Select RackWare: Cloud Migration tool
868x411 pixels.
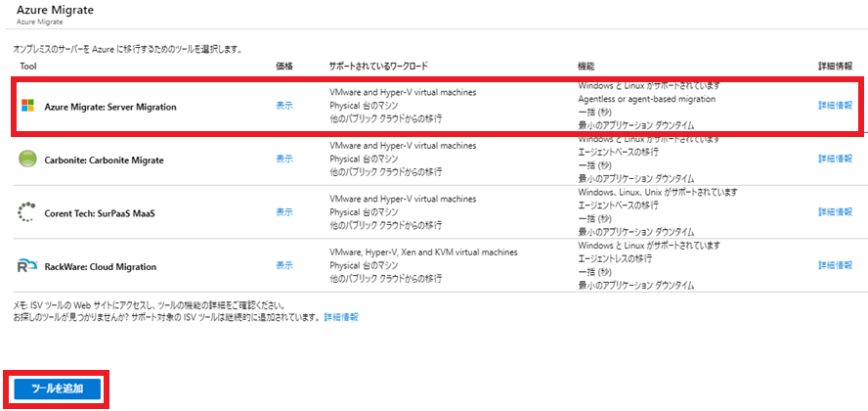click(x=101, y=266)
